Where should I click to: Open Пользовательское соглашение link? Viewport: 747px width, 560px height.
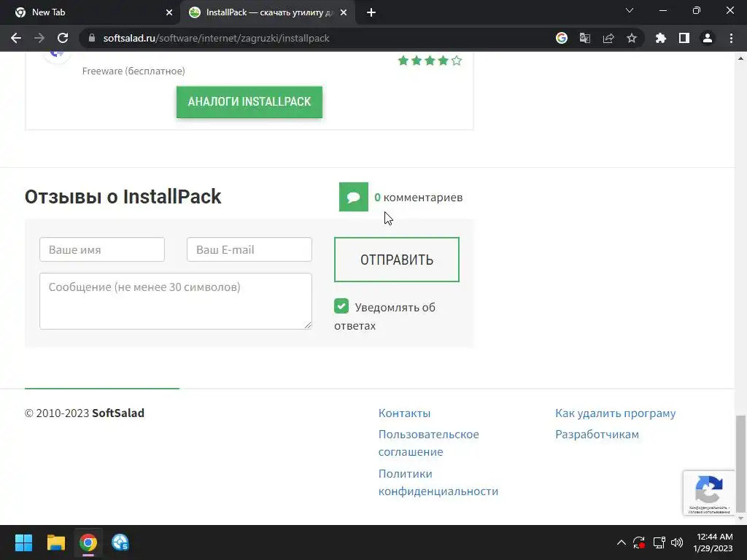click(x=429, y=443)
